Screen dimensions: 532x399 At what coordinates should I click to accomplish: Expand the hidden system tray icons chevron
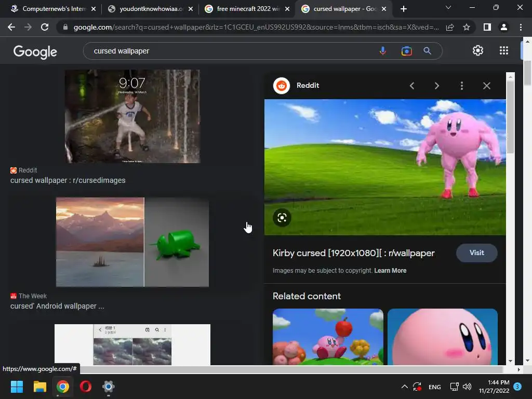click(404, 387)
